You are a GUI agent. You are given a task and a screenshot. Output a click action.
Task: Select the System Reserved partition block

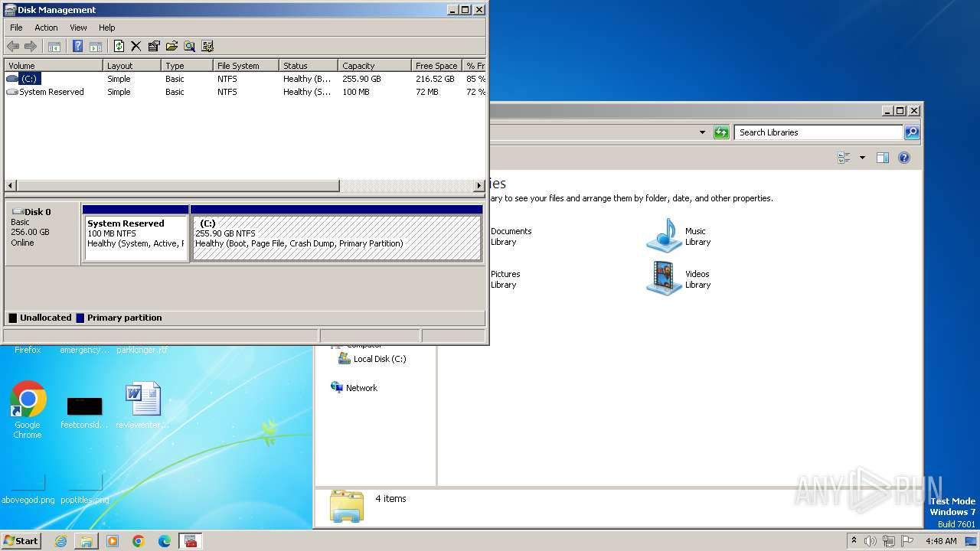coord(136,233)
